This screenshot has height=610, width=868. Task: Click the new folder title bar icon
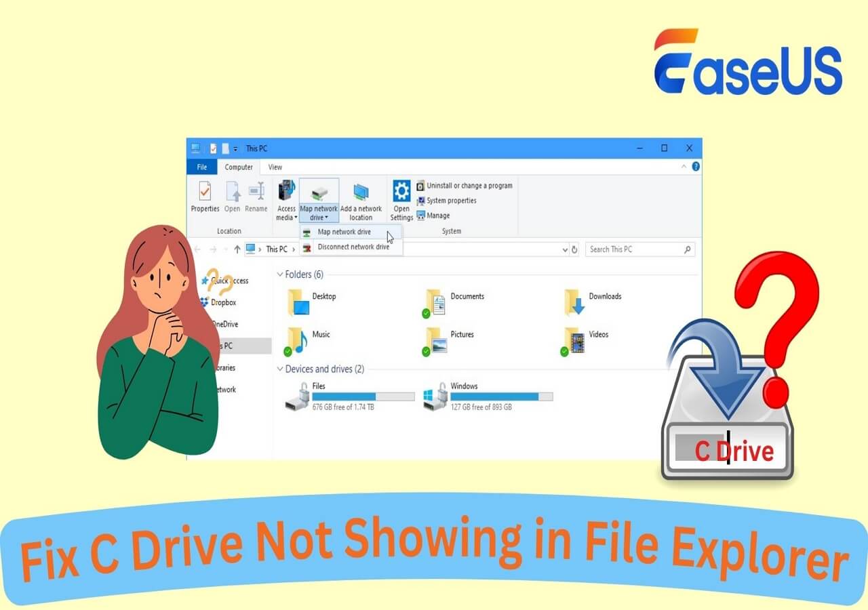tap(224, 148)
